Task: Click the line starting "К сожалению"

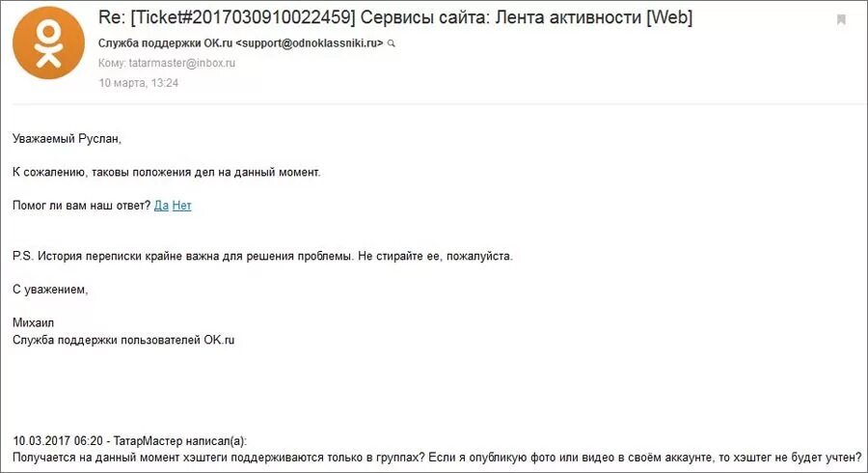Action: click(166, 172)
